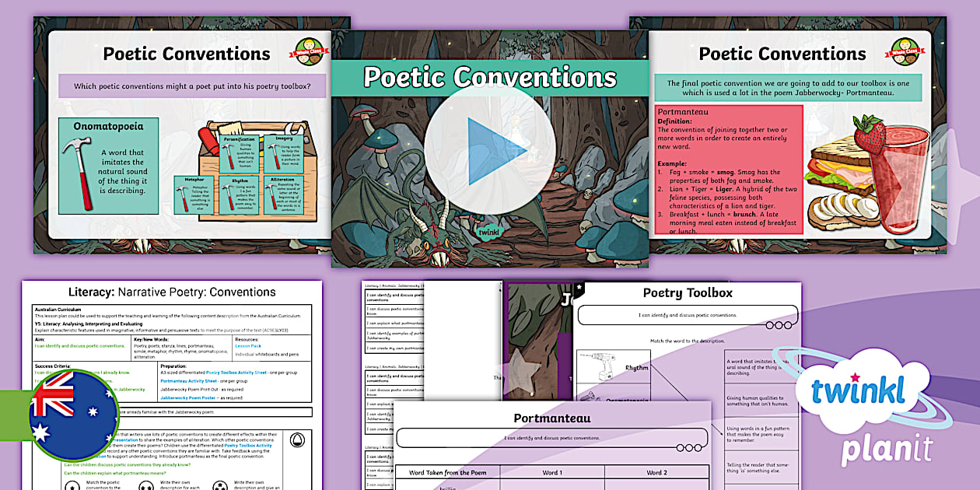Click the three circles on Portmanteau sheet

[688, 448]
